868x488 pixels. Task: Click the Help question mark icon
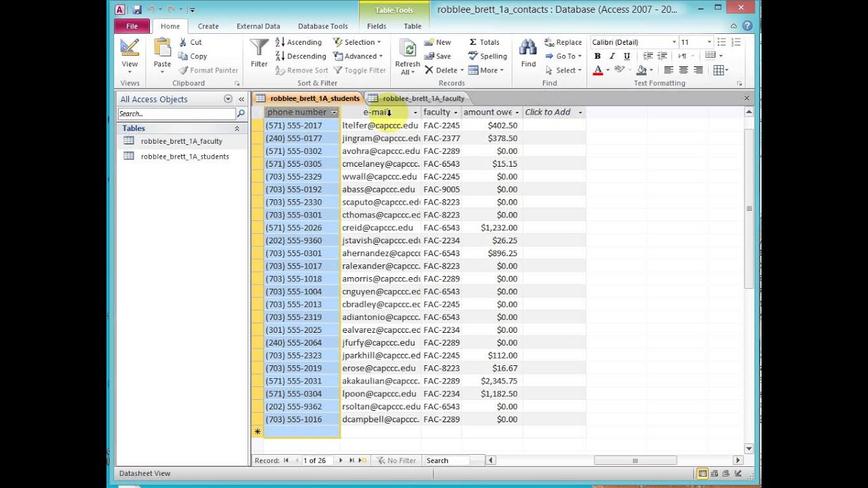(x=747, y=26)
